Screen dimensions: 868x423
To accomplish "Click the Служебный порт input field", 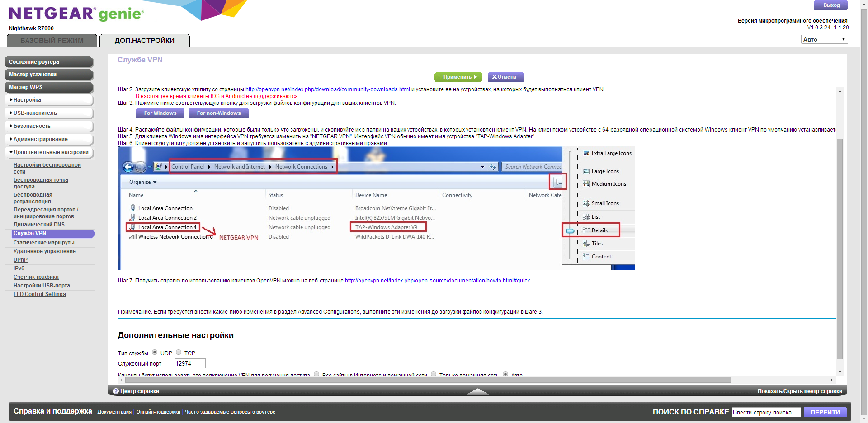I will (x=190, y=363).
